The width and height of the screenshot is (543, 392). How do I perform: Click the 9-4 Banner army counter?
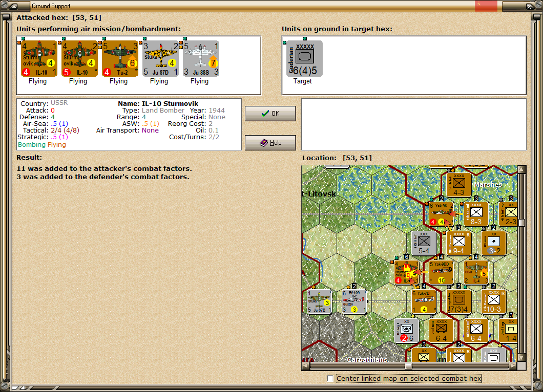(x=459, y=243)
